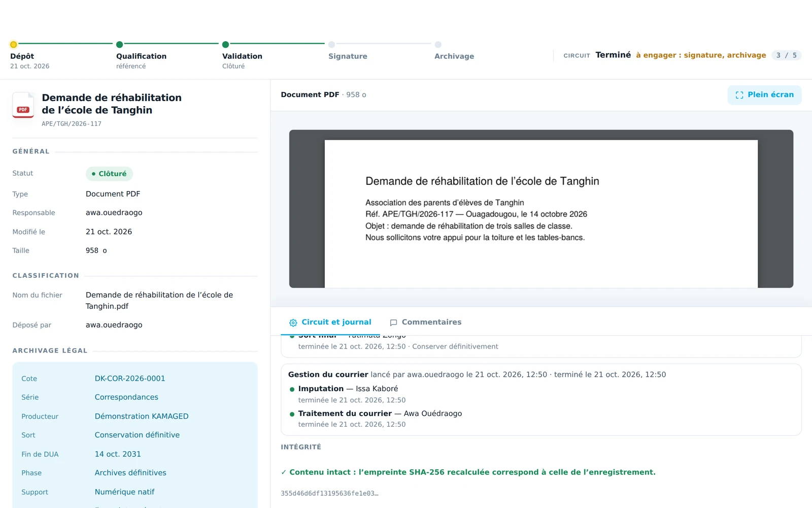Switch to the Commentaires tab

tap(425, 322)
